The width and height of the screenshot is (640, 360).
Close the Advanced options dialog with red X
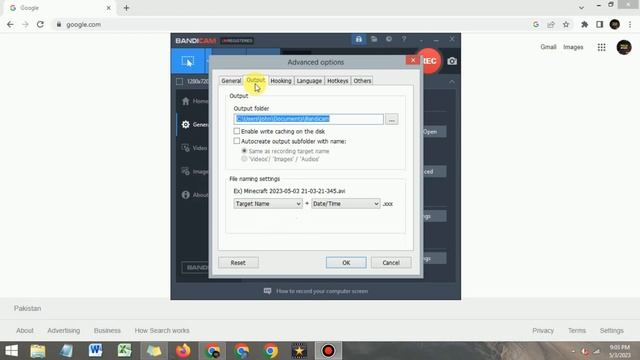pyautogui.click(x=413, y=60)
